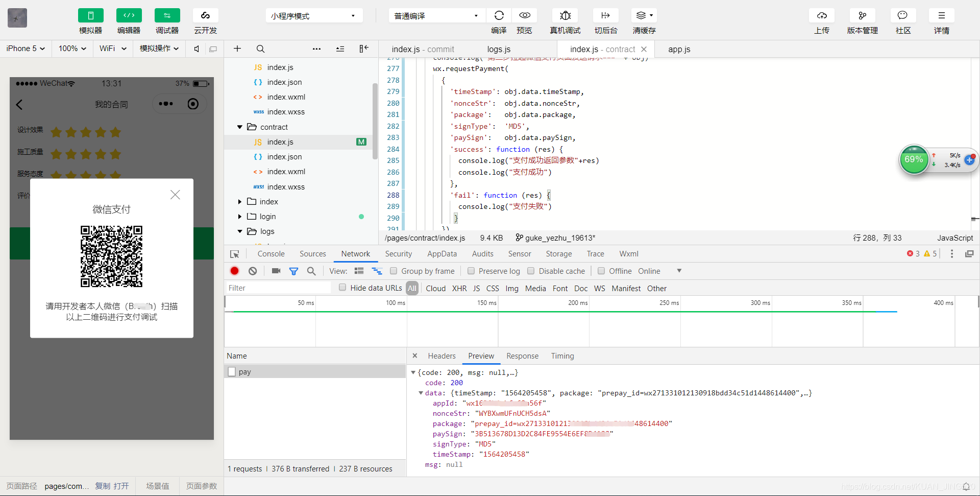
Task: Open the 模拟操作 dropdown
Action: tap(159, 49)
